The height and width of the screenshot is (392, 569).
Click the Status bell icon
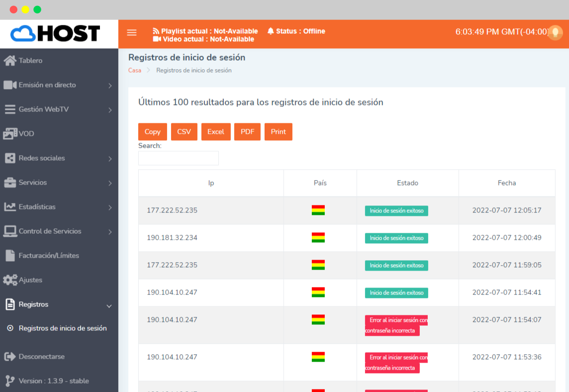tap(271, 31)
